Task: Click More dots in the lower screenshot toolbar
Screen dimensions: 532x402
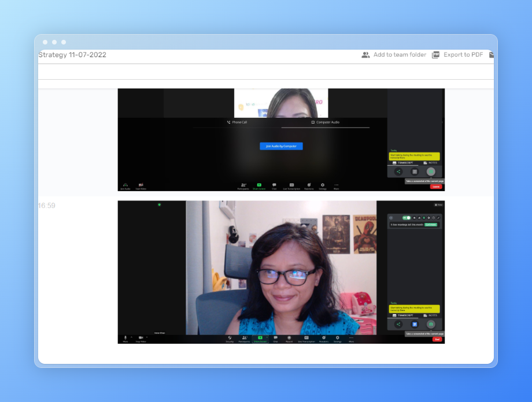Action: tap(351, 338)
